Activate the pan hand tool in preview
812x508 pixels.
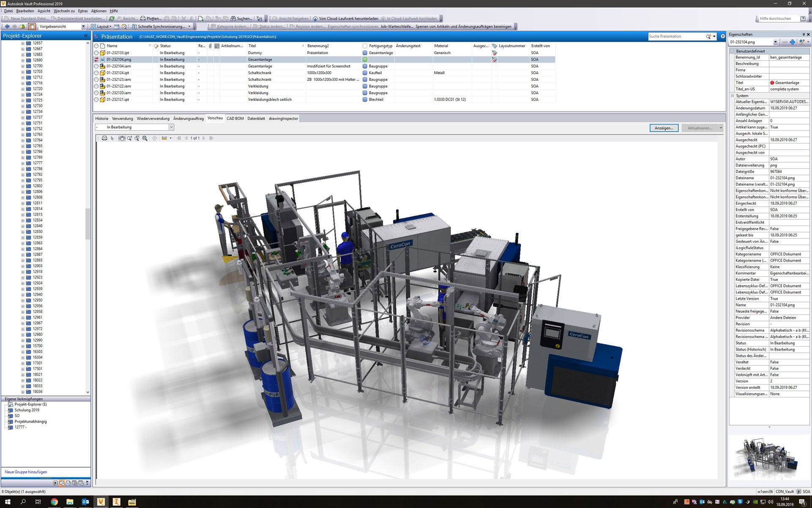[122, 138]
